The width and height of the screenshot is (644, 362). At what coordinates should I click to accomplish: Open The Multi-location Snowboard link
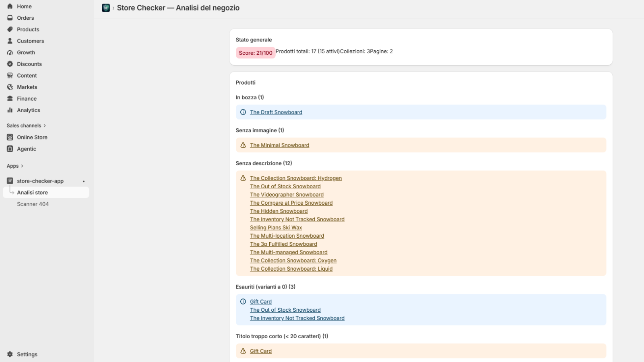(287, 236)
